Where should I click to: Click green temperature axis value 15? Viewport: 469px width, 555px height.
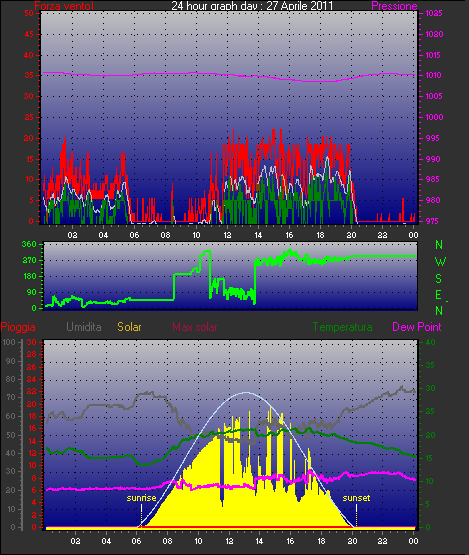pyautogui.click(x=430, y=458)
